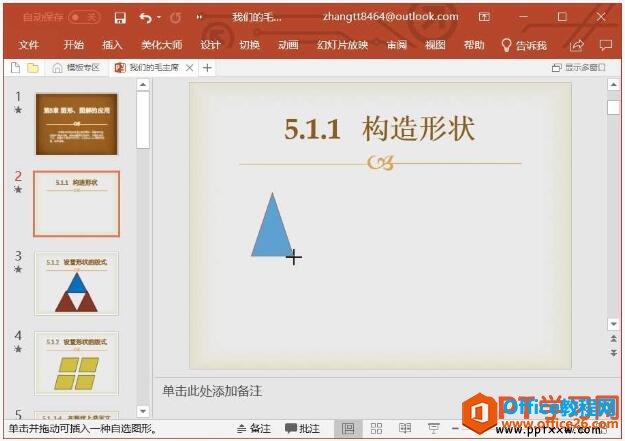Click the Share icon in ribbon

pyautogui.click(x=576, y=45)
